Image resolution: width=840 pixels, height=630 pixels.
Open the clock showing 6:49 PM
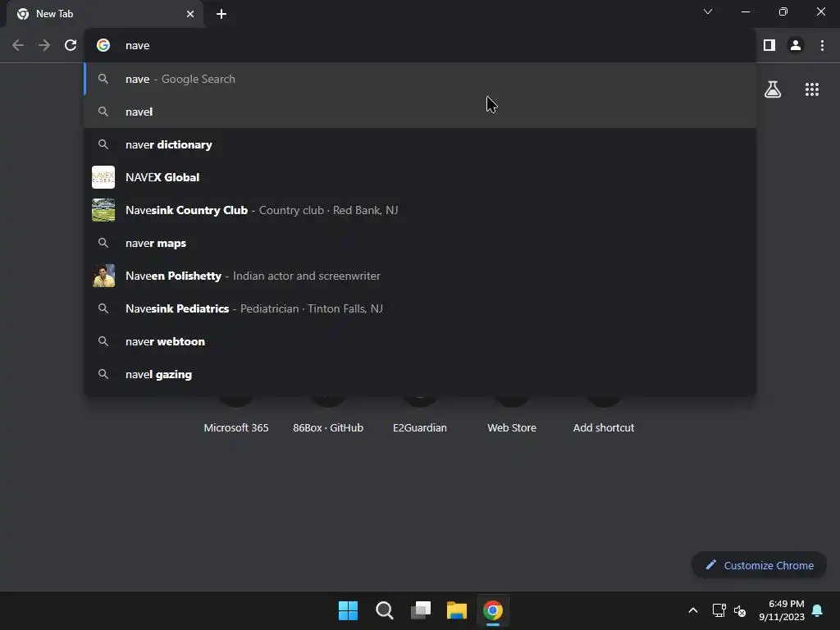click(x=782, y=610)
